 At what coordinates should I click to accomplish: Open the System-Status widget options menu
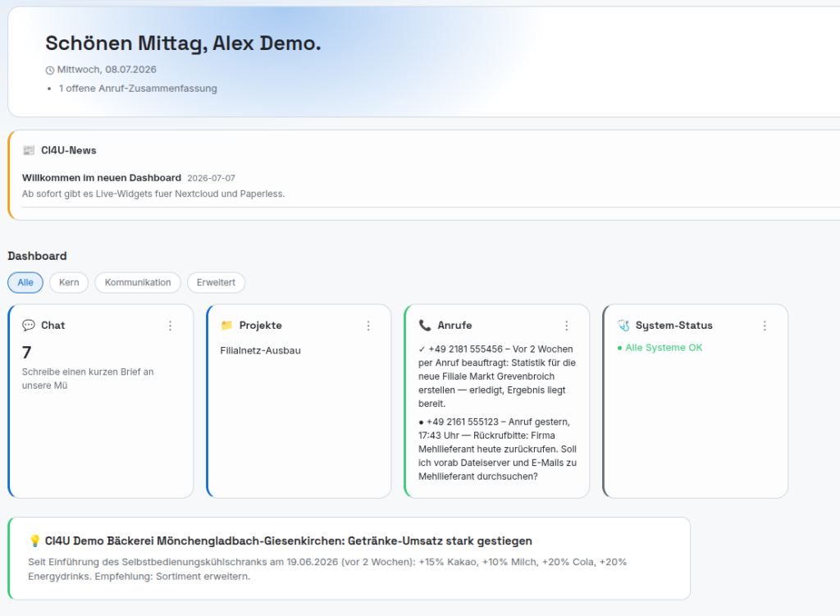click(765, 326)
